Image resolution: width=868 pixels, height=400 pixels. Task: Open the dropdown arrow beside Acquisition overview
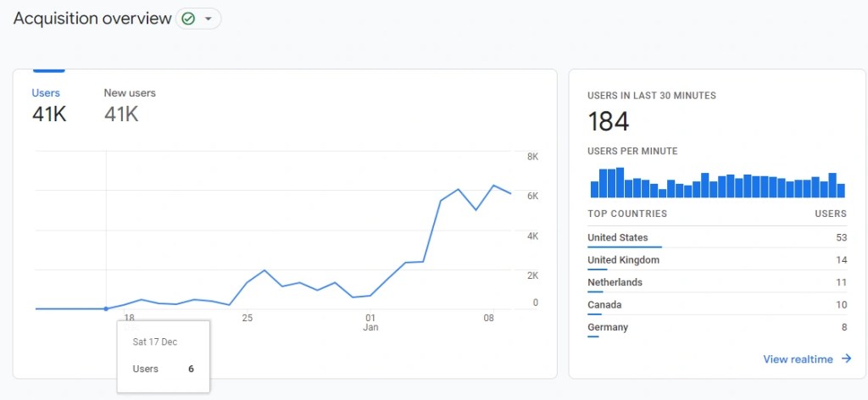click(209, 19)
